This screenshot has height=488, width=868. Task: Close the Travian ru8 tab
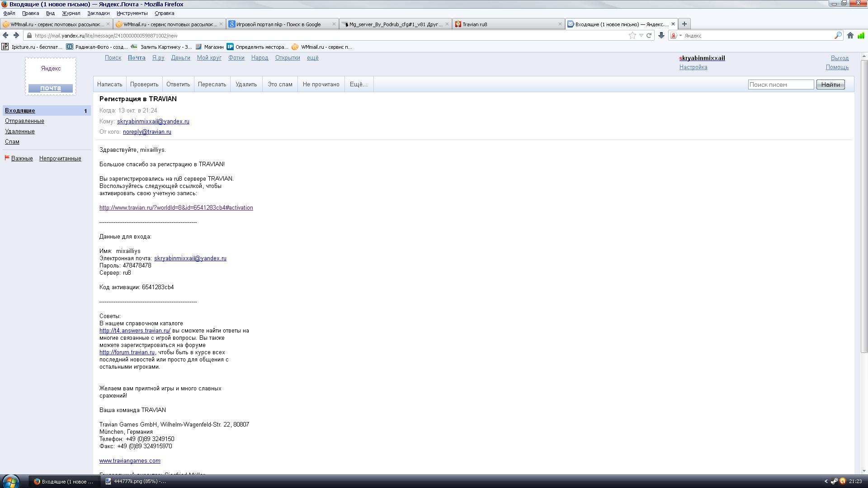coord(560,24)
